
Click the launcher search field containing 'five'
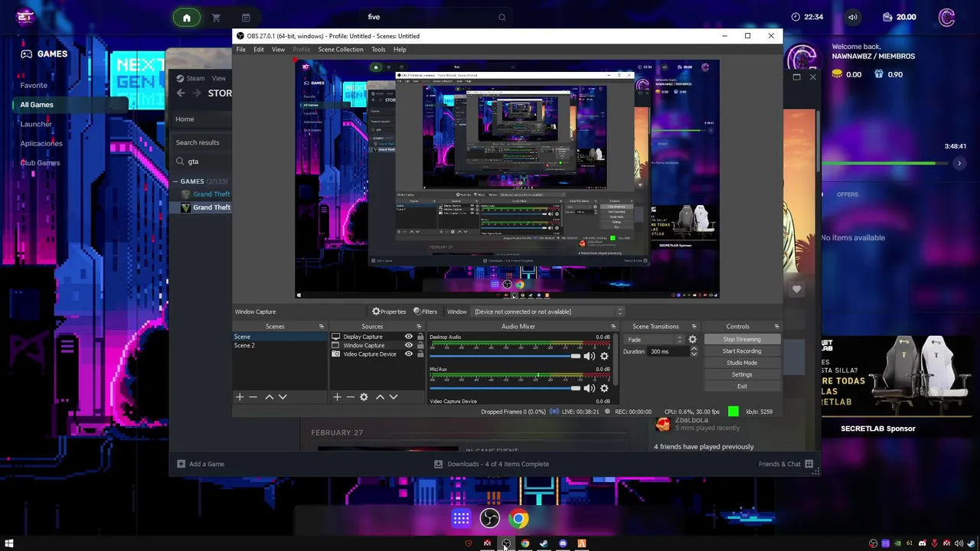[x=436, y=17]
